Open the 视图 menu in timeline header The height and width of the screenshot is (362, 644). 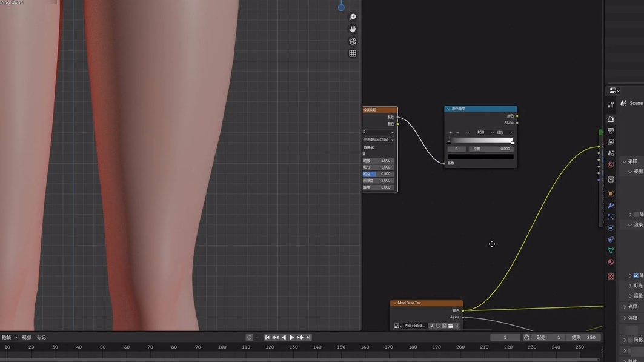coord(26,337)
